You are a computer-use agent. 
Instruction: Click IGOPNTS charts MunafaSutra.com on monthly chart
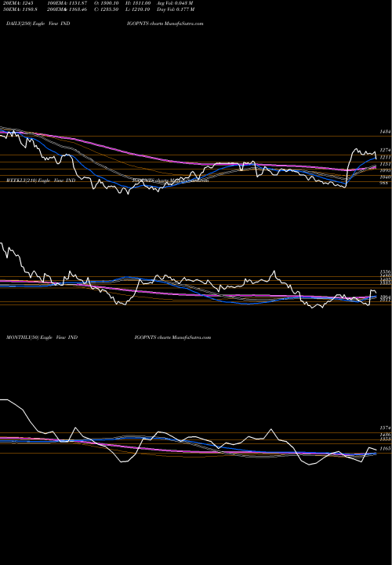[172, 337]
